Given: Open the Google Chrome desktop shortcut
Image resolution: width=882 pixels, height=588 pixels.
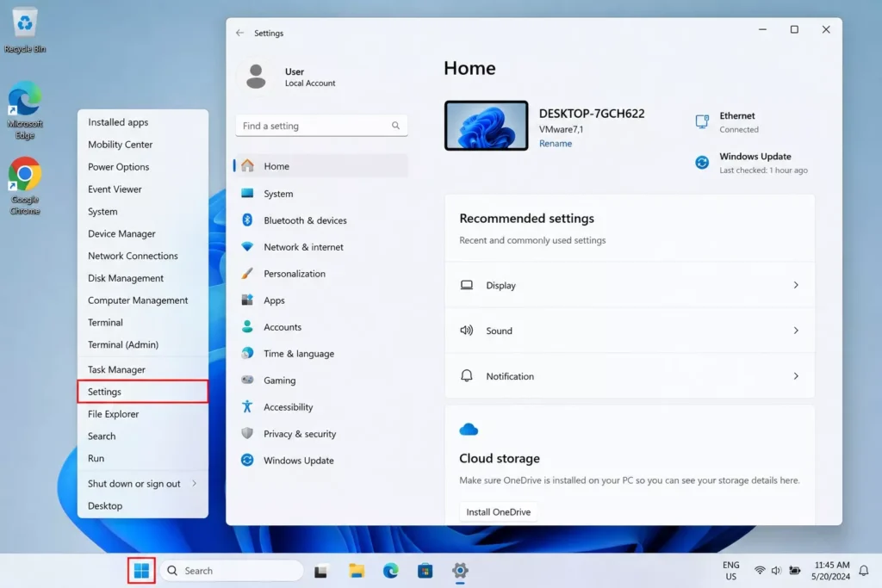Looking at the screenshot, I should click(x=25, y=186).
